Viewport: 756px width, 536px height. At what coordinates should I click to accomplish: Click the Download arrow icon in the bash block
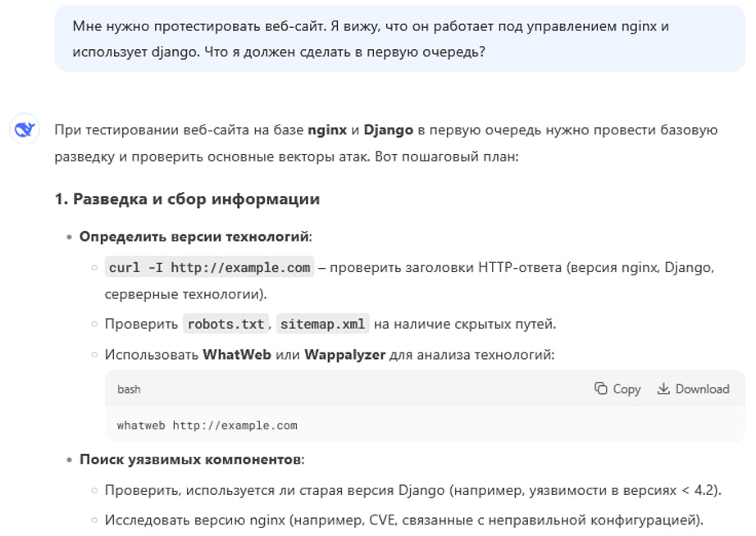click(663, 388)
